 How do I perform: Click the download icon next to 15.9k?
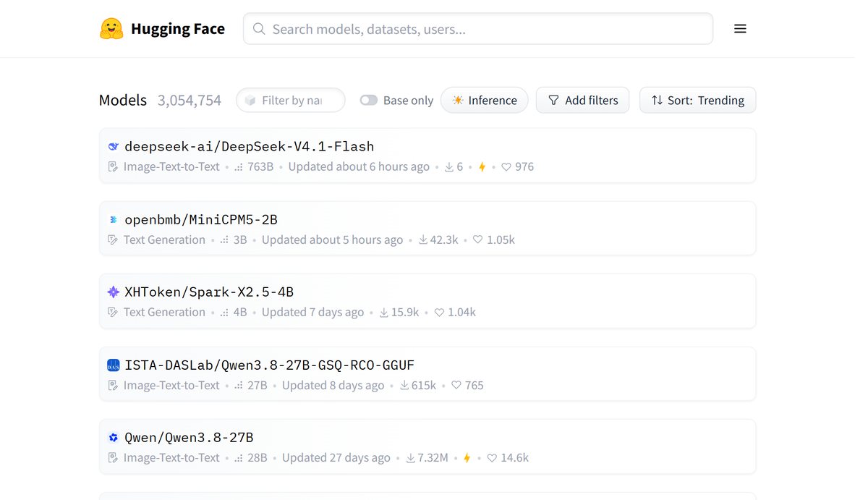(384, 313)
